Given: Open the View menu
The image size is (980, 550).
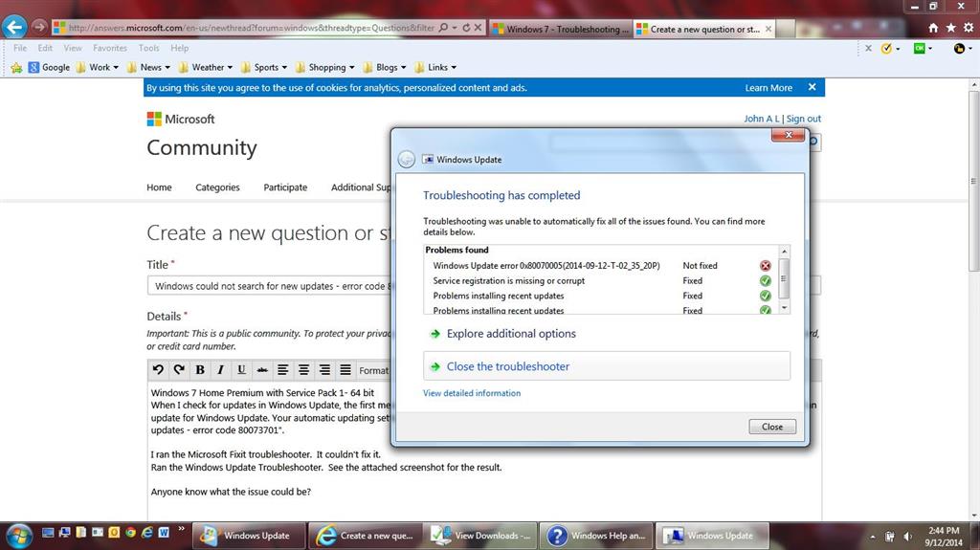Looking at the screenshot, I should pyautogui.click(x=73, y=48).
